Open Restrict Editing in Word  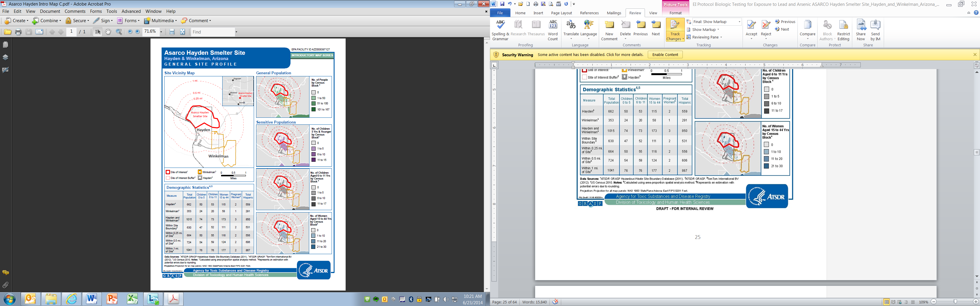pyautogui.click(x=843, y=30)
